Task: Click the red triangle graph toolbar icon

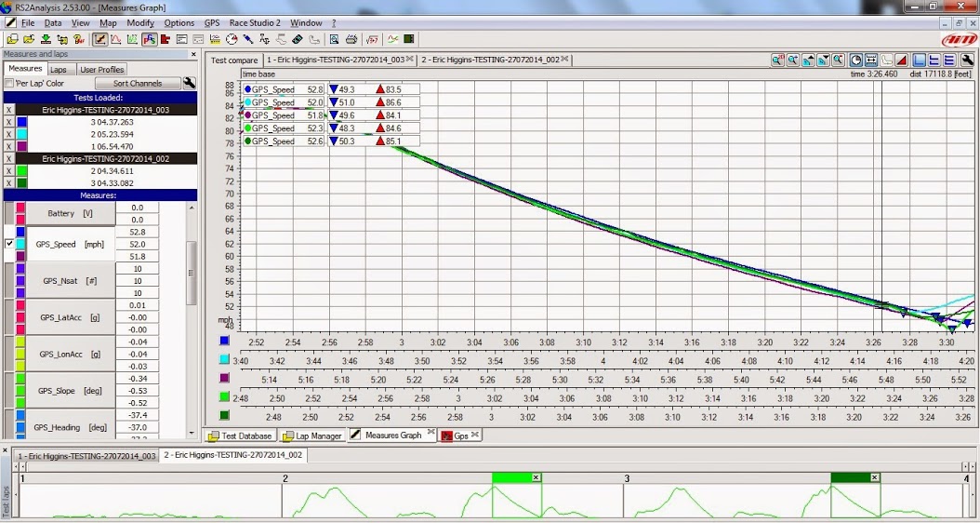Action: (x=901, y=60)
